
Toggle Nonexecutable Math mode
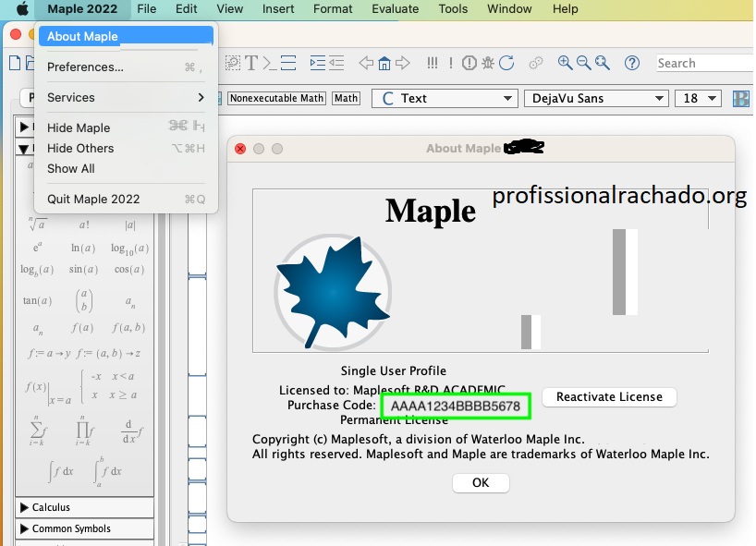pos(276,98)
